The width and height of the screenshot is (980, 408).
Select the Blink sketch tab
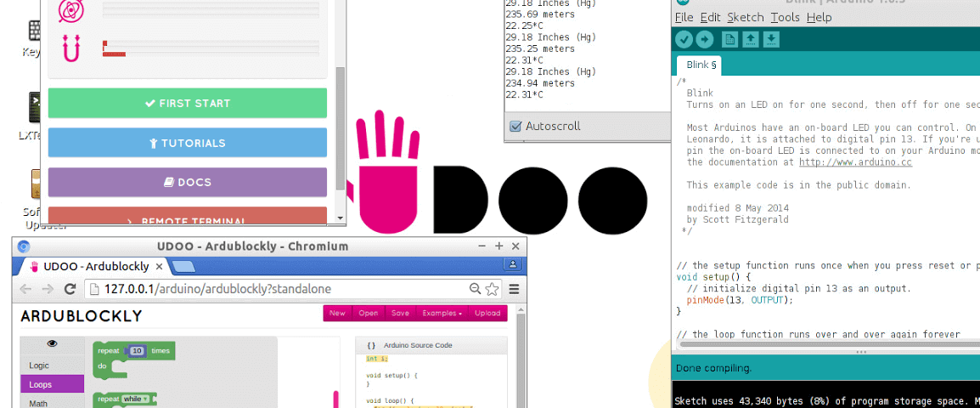pos(701,65)
